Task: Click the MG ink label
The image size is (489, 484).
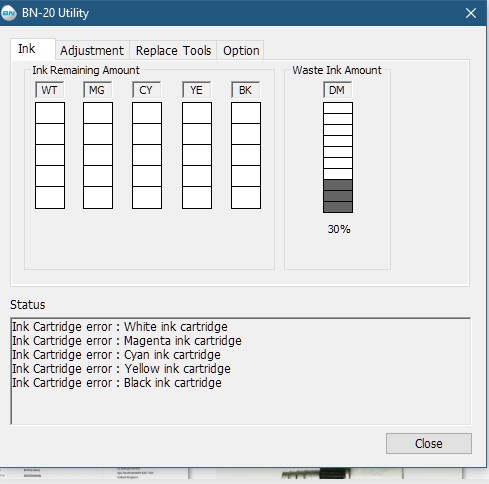Action: tap(97, 90)
